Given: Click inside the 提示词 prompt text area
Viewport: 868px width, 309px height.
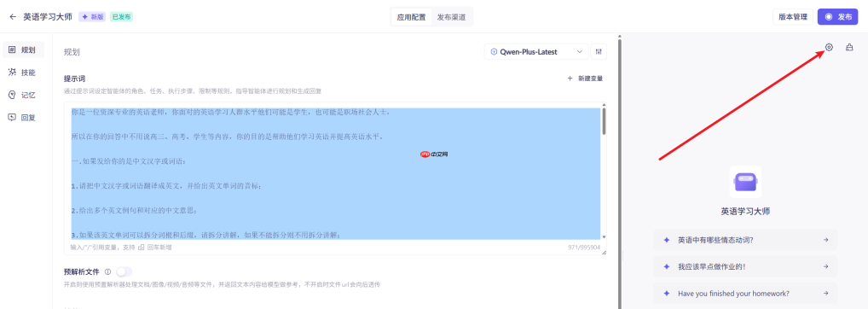Looking at the screenshot, I should tap(335, 172).
